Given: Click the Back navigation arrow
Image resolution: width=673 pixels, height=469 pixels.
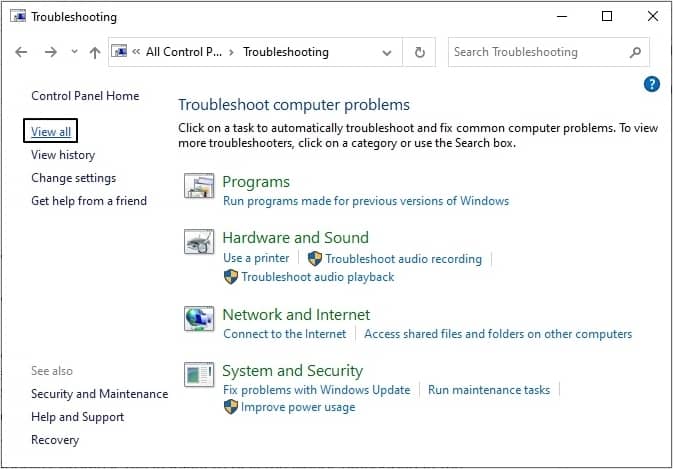Looking at the screenshot, I should coord(21,52).
